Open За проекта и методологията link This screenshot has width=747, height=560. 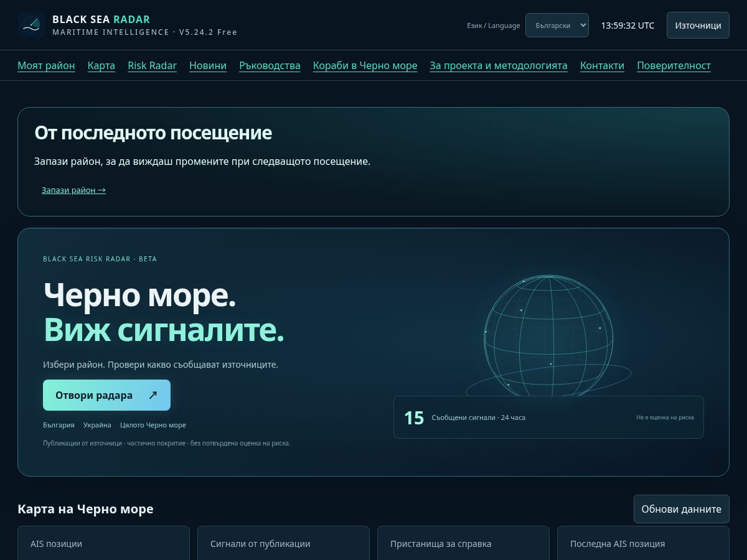[x=499, y=65]
